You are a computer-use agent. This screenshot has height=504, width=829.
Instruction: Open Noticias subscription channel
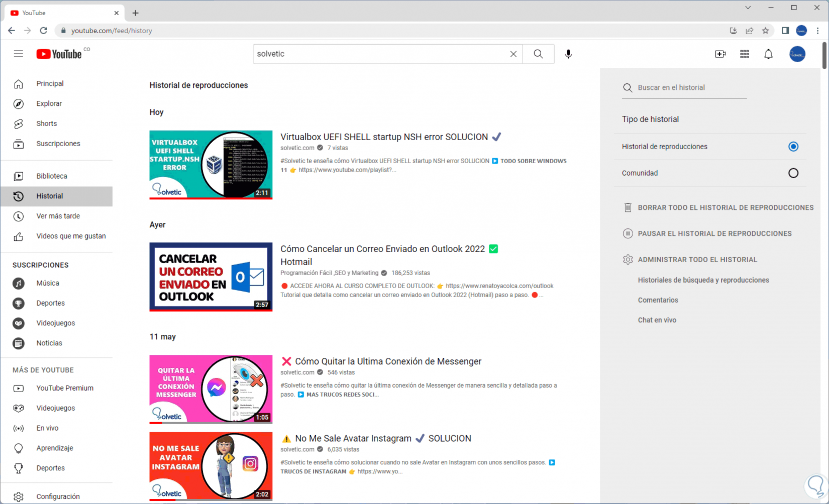[x=57, y=343]
